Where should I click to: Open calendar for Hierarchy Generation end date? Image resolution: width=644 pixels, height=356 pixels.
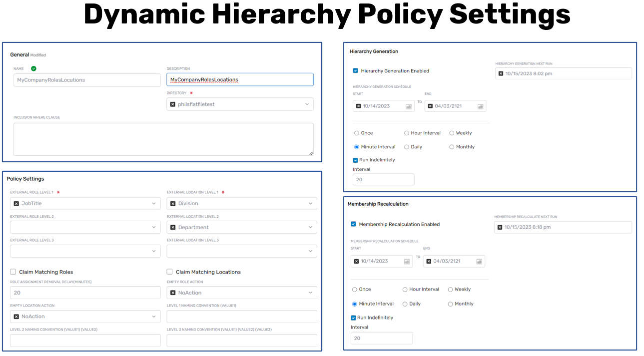coord(480,106)
